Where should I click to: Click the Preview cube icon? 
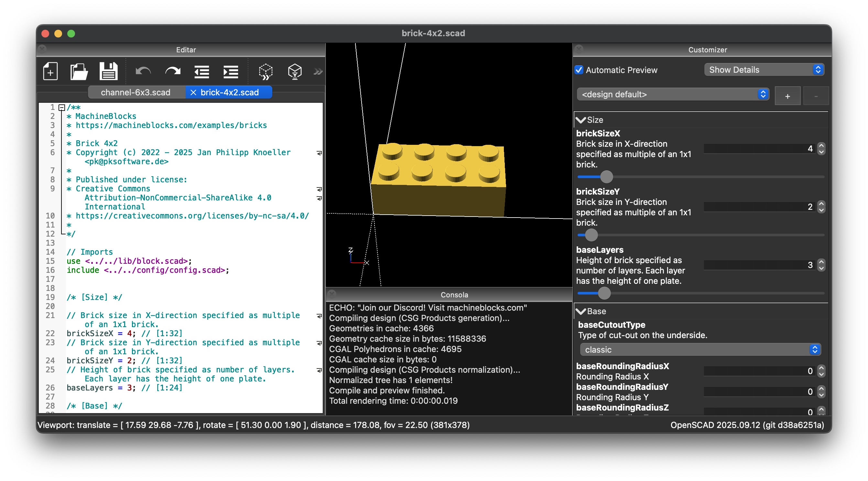click(266, 71)
